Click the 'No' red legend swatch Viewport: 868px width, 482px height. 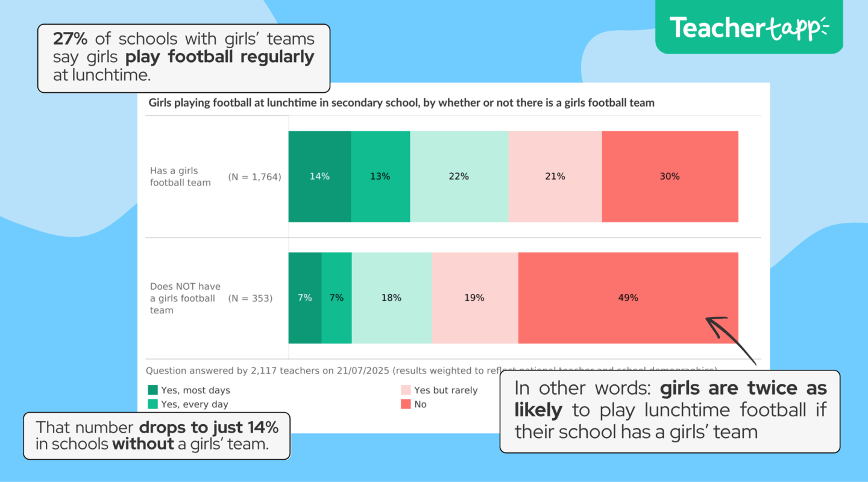[x=406, y=404]
